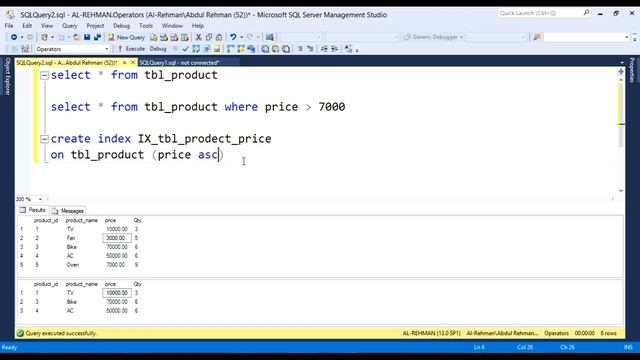Click the Undo arrow icon
The height and width of the screenshot is (360, 640).
[x=233, y=37]
